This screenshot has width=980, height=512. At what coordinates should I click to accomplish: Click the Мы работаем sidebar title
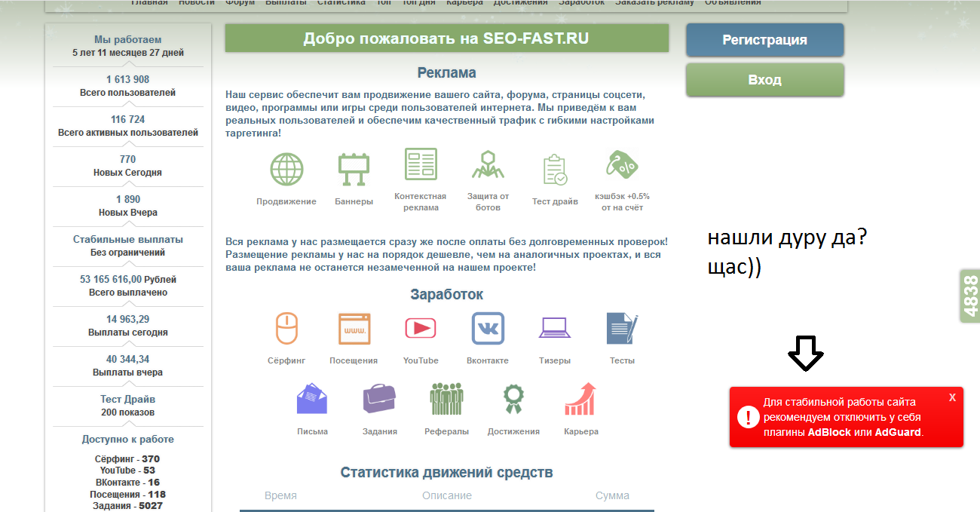[128, 39]
